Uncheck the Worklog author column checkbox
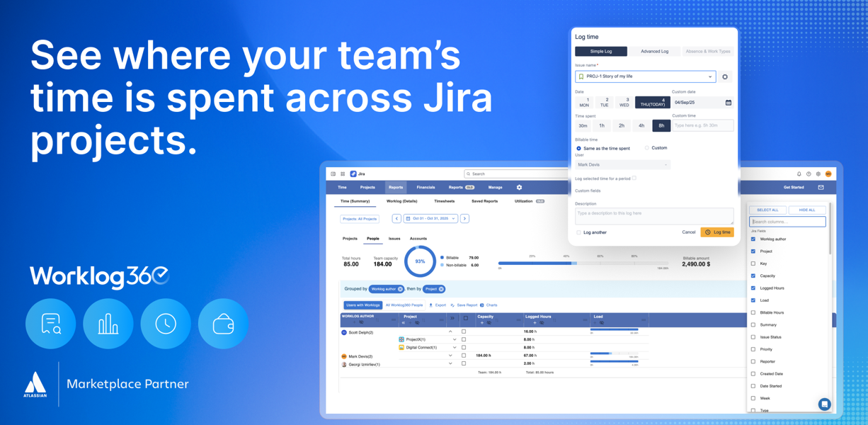 click(753, 239)
